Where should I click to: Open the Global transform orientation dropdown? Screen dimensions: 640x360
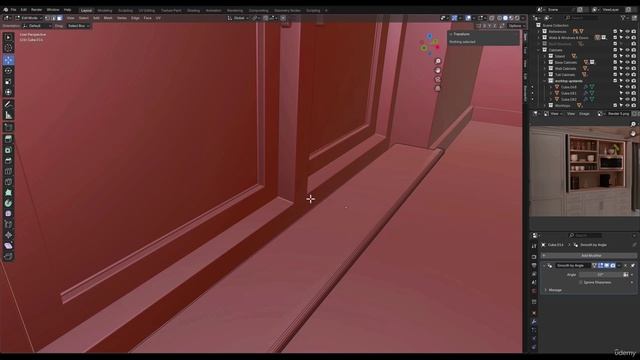pos(238,18)
